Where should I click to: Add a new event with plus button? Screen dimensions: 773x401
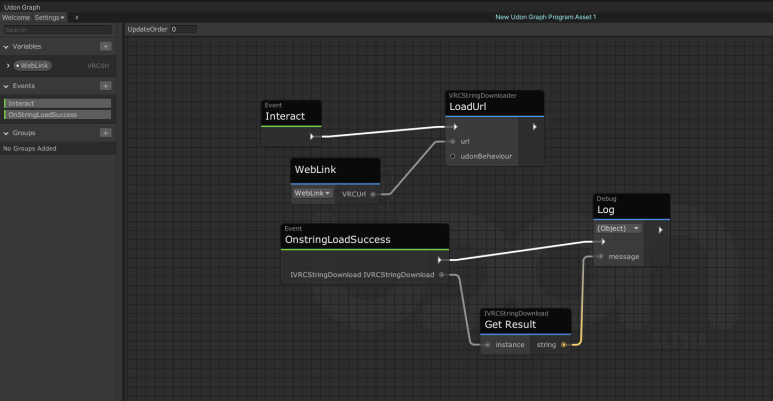105,86
